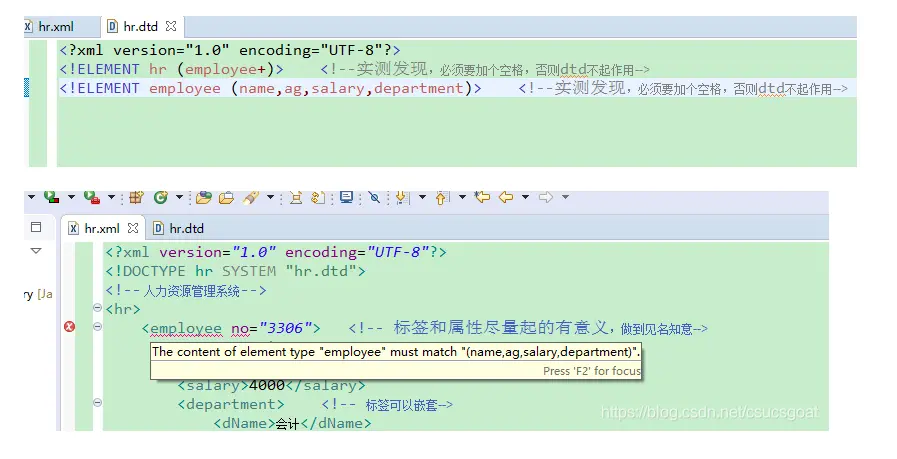The width and height of the screenshot is (897, 459).
Task: Select the hr.dtd tab in lower editor
Action: (178, 228)
